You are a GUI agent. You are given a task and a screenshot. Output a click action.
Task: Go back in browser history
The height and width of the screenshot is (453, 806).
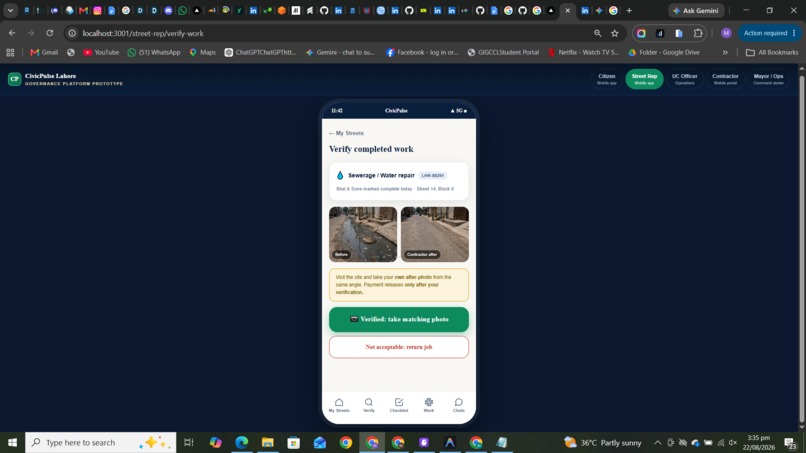(x=12, y=33)
